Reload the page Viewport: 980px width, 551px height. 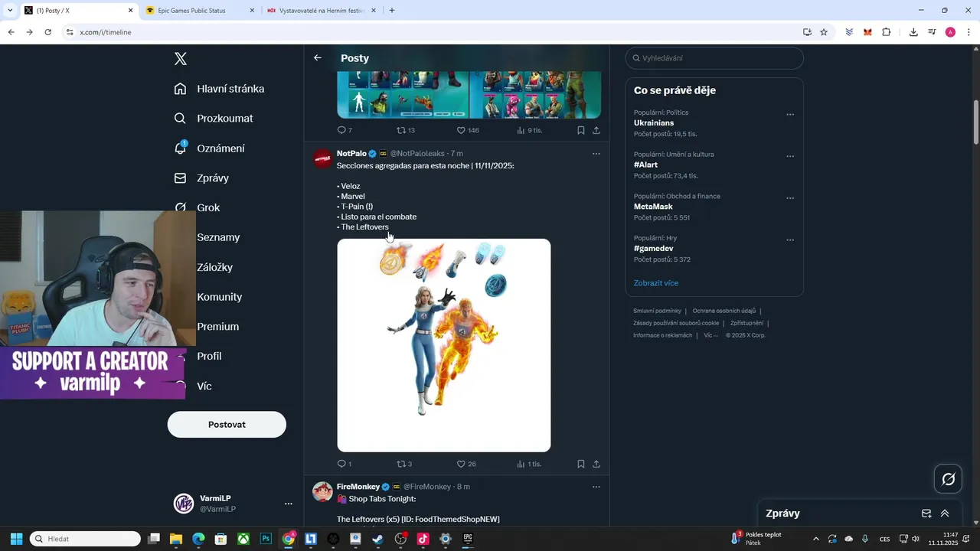click(47, 32)
